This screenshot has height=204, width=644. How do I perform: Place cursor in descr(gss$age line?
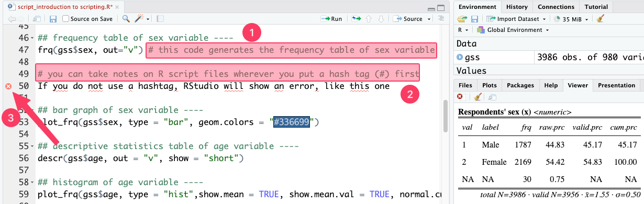click(141, 158)
